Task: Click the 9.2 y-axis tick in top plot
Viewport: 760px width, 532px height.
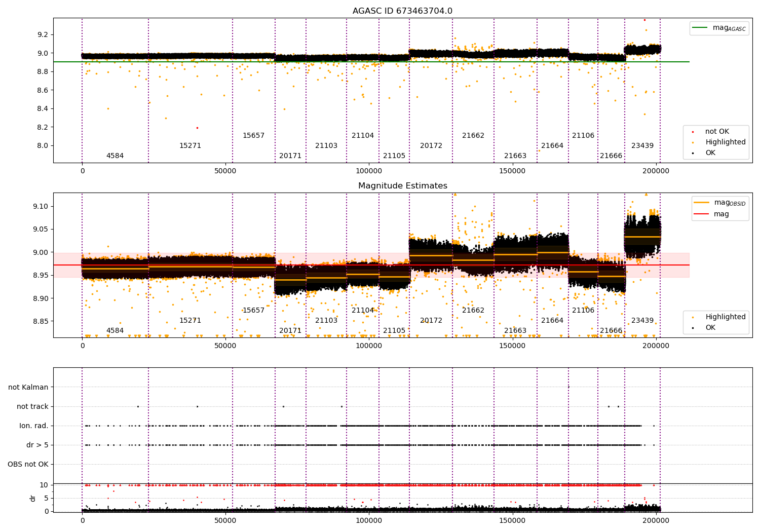Action: [x=43, y=35]
